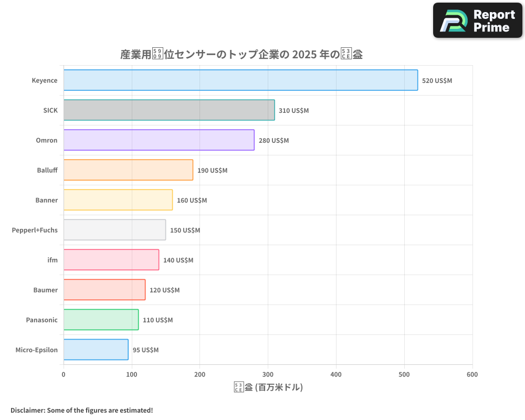Viewport: 525px width, 420px height.
Task: Select the x-axis title label
Action: [268, 386]
